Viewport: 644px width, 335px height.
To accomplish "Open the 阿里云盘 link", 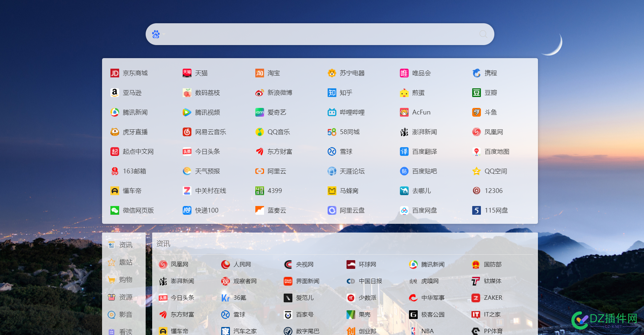I will 346,210.
